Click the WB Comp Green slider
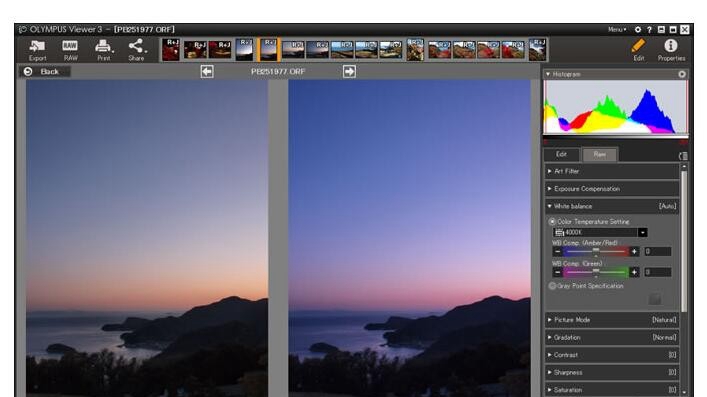This screenshot has width=707, height=397. [596, 272]
